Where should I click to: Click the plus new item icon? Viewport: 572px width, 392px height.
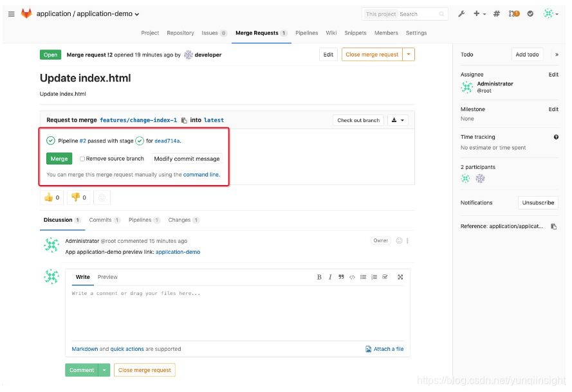(x=476, y=13)
